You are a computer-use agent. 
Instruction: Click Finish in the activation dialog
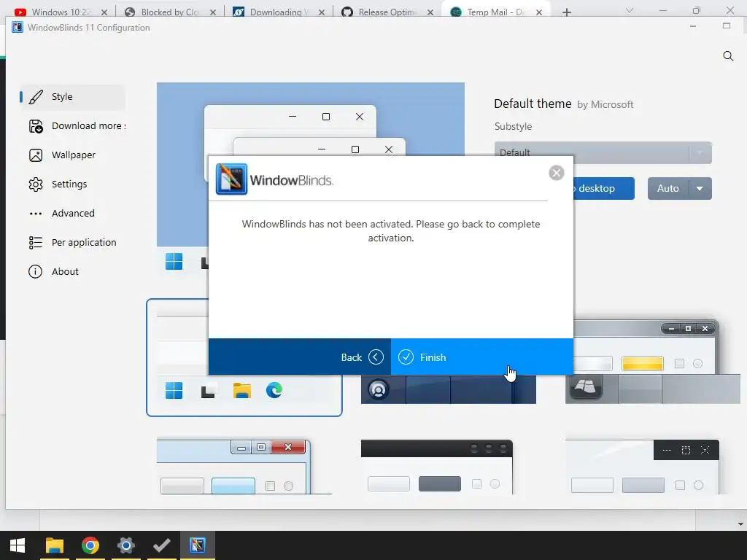pos(481,357)
